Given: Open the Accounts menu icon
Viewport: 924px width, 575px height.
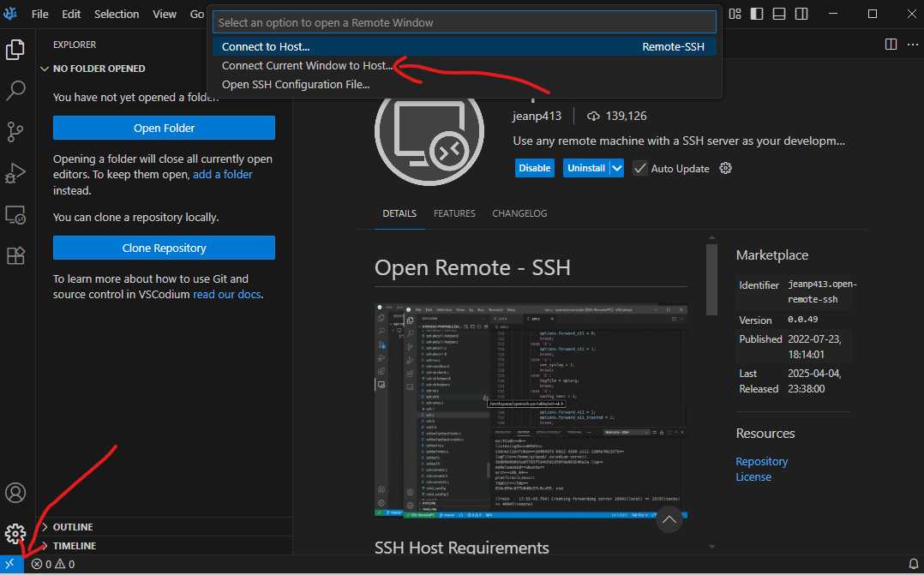Looking at the screenshot, I should (x=15, y=493).
